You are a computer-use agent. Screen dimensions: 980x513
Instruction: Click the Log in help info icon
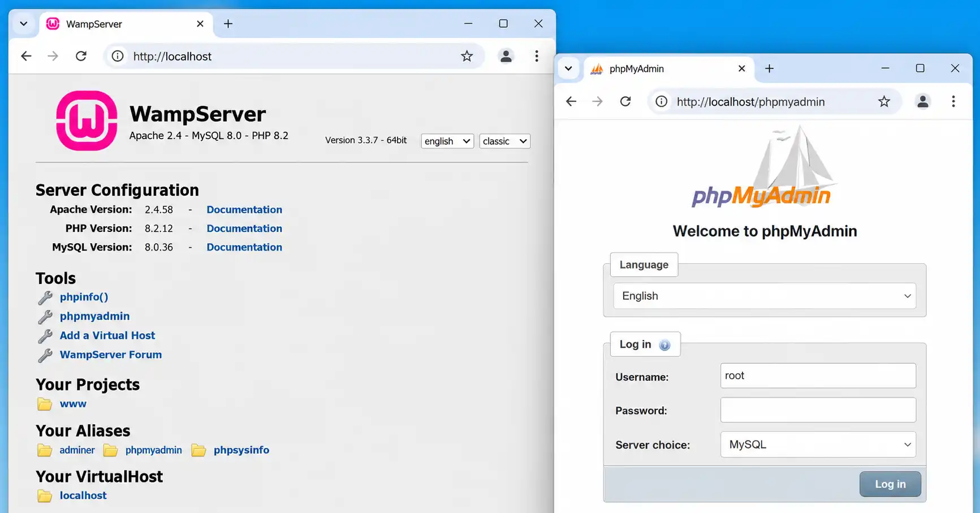coord(664,345)
